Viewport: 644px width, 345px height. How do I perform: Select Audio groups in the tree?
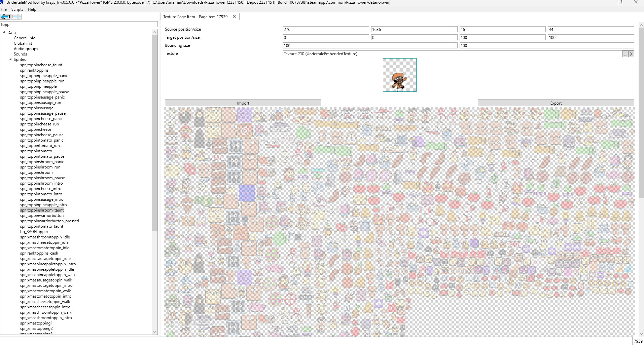26,49
